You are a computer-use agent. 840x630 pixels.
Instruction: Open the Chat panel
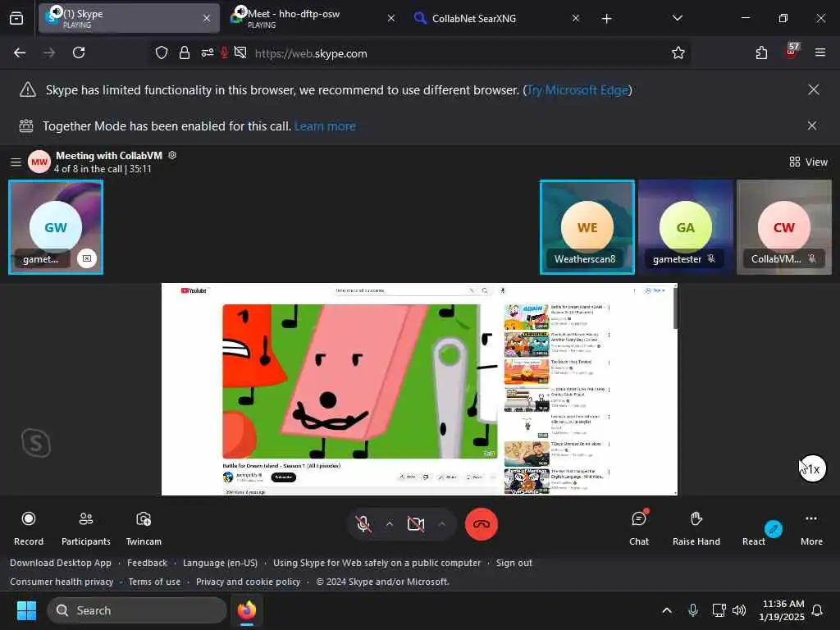[x=638, y=528]
